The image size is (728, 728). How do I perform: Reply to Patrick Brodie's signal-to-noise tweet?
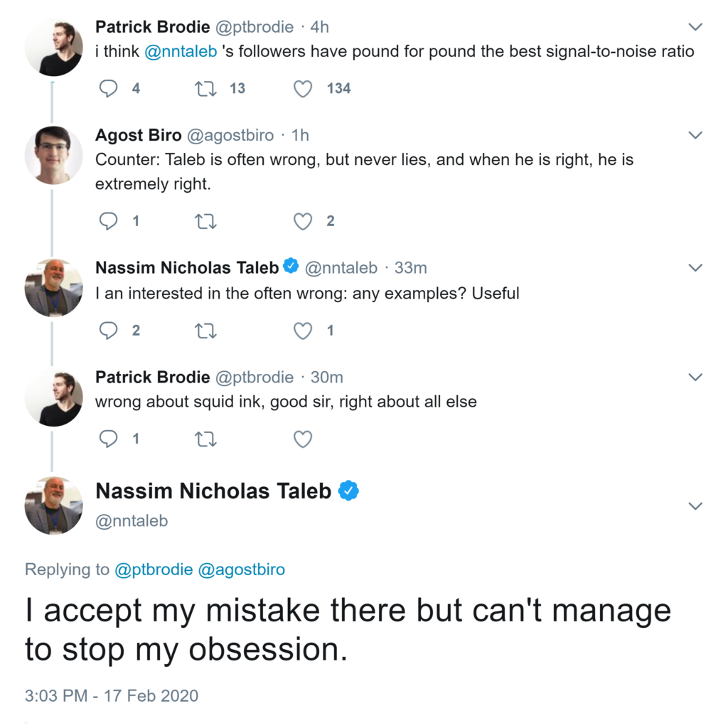[108, 88]
